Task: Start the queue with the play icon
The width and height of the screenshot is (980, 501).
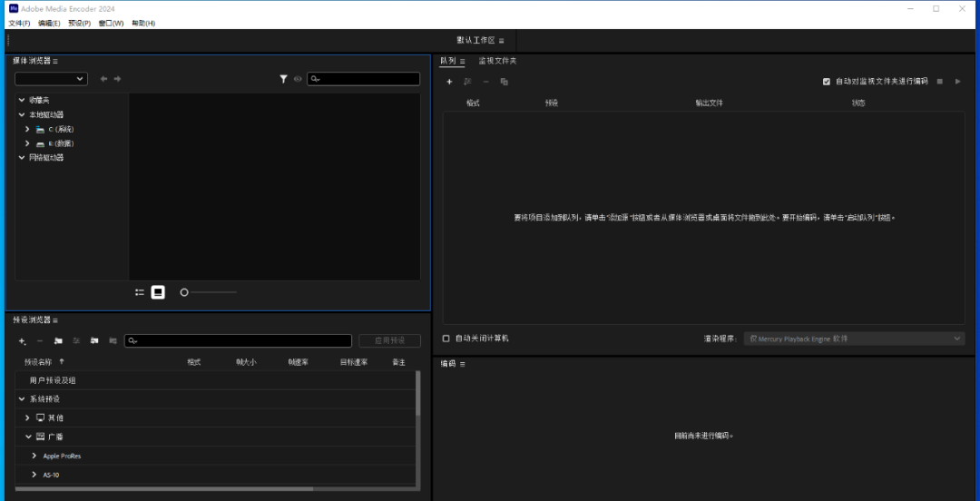Action: click(x=957, y=82)
